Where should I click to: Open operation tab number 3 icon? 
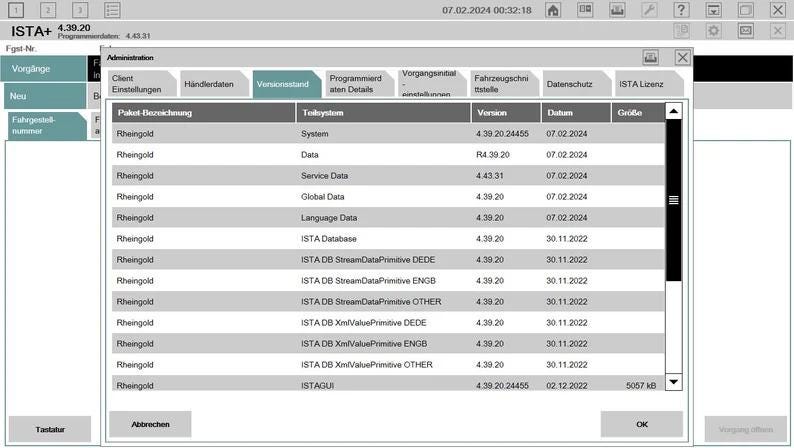click(80, 10)
